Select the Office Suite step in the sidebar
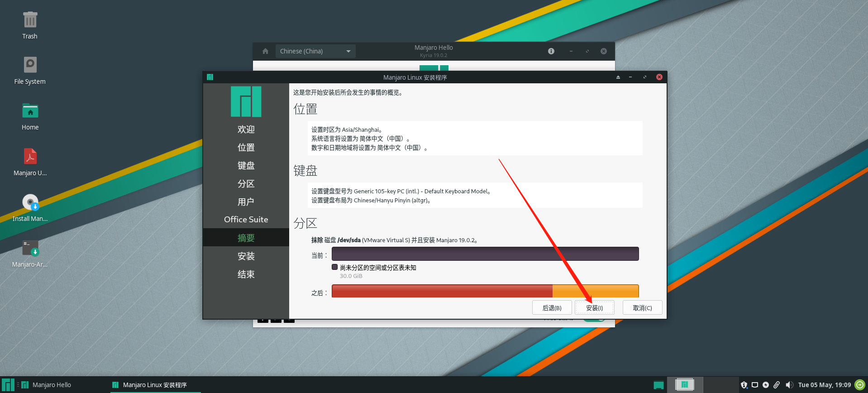 246,220
